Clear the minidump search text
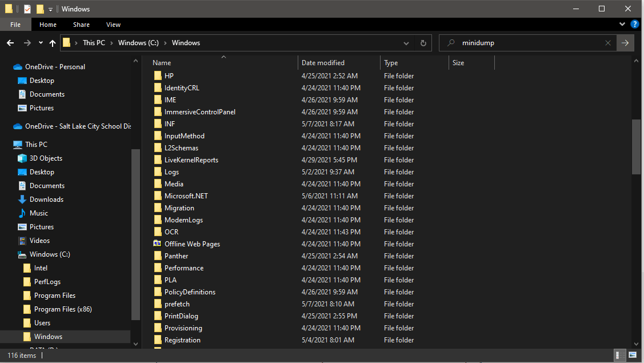The height and width of the screenshot is (363, 644). tap(608, 43)
